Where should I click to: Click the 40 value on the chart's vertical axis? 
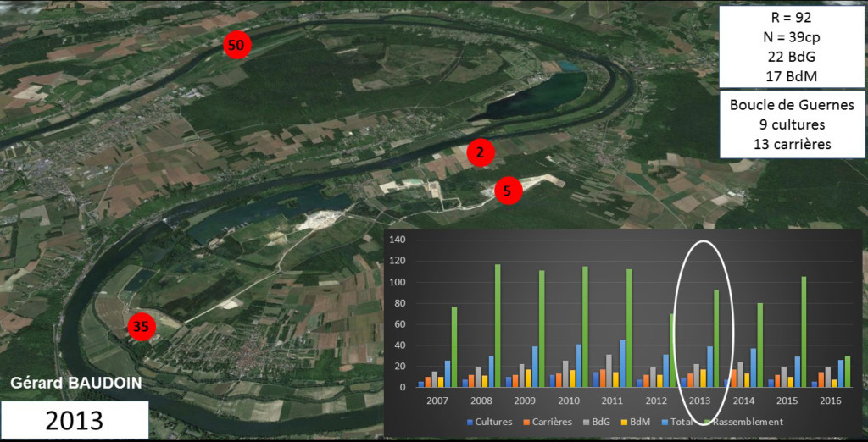point(400,345)
